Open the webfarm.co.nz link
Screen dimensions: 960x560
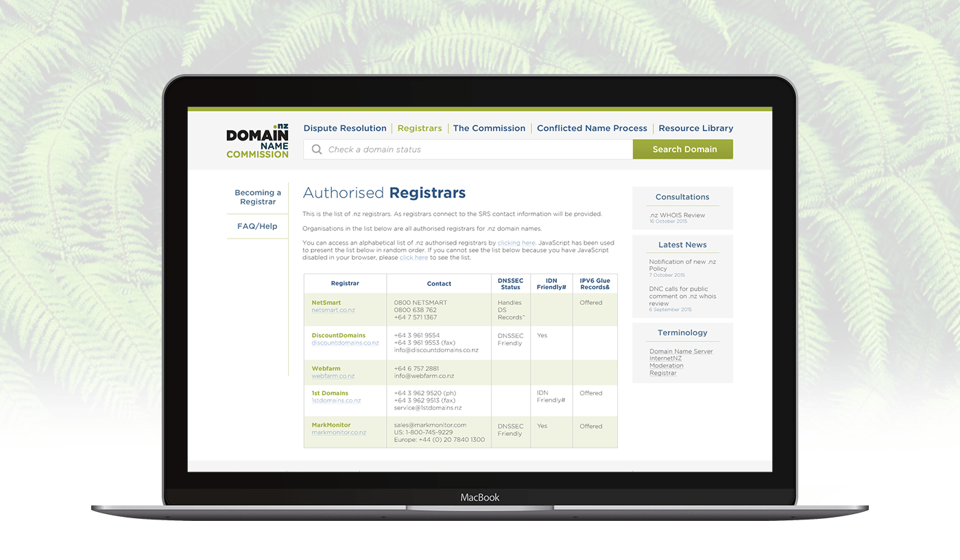[x=333, y=376]
